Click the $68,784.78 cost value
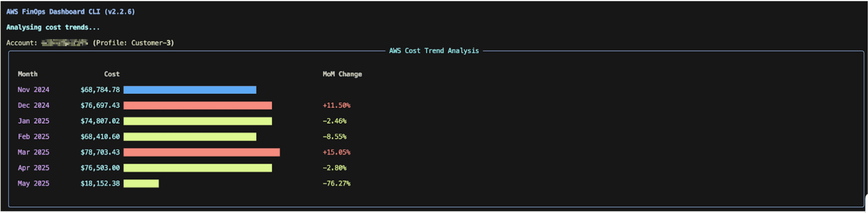Image resolution: width=868 pixels, height=213 pixels. (x=100, y=90)
